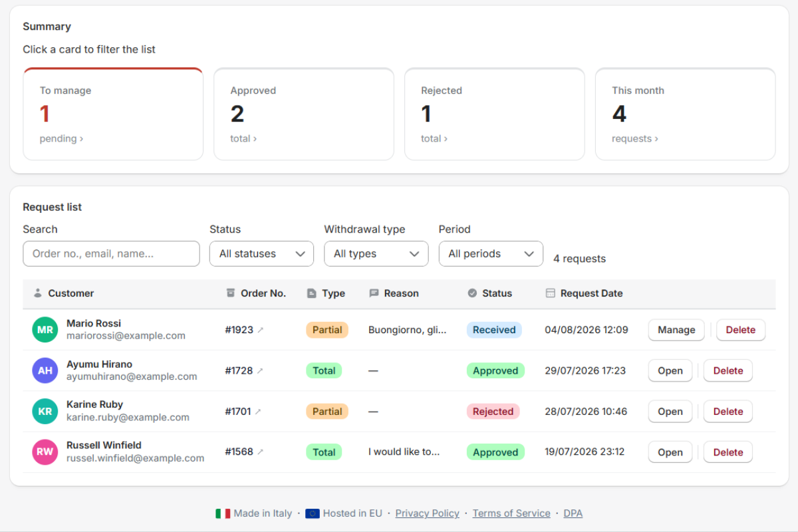The image size is (798, 532).
Task: Click order number #1701
Action: pyautogui.click(x=238, y=412)
